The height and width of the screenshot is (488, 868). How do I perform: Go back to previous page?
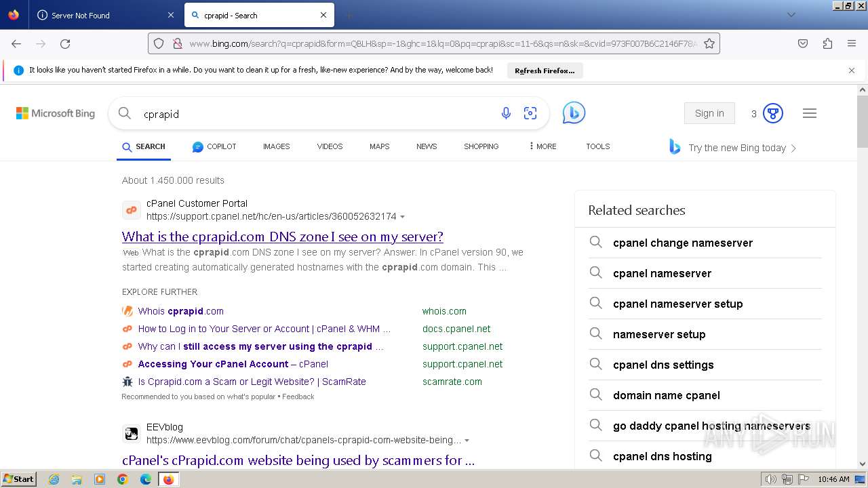coord(16,43)
